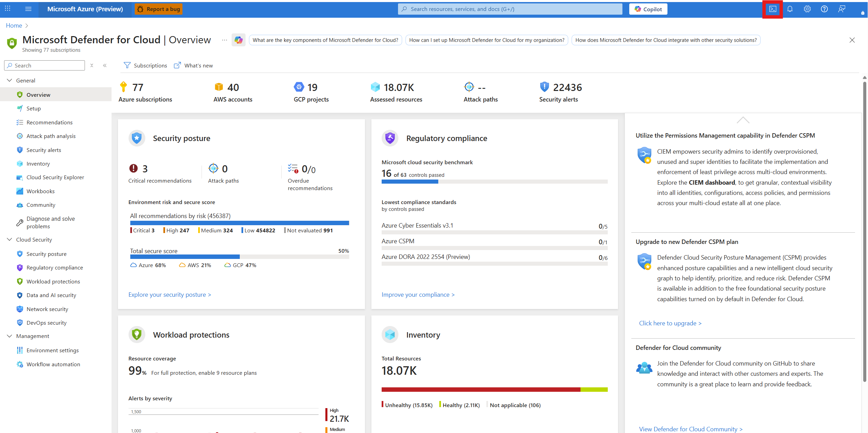Click the Inventory card cube icon
The width and height of the screenshot is (868, 433).
click(390, 335)
